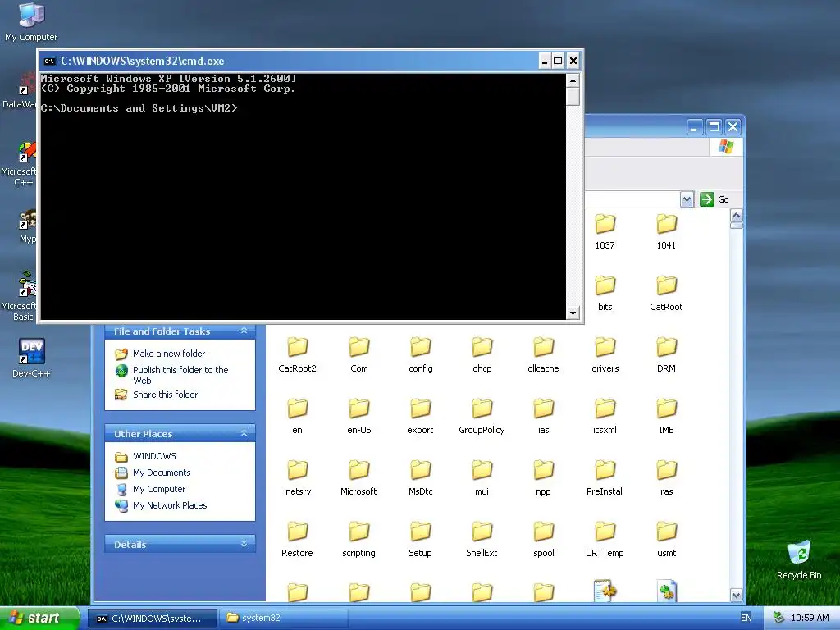Click the system tray safely-remove icon
840x630 pixels.
779,619
